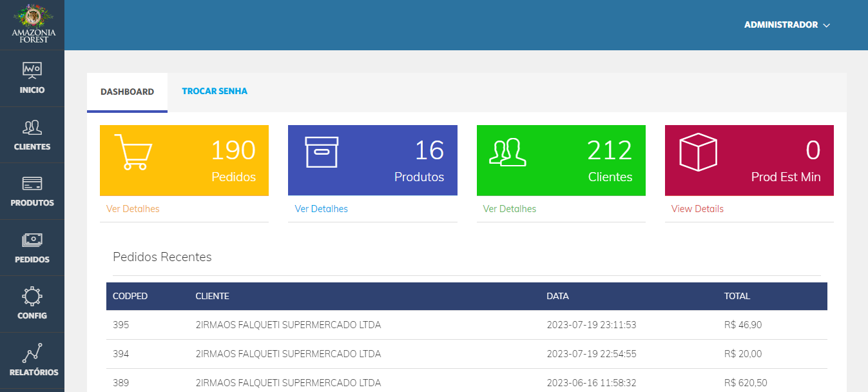Screen dimensions: 868x392
Task: Click Ver Detalhes under Pedidos card
Action: click(x=133, y=209)
